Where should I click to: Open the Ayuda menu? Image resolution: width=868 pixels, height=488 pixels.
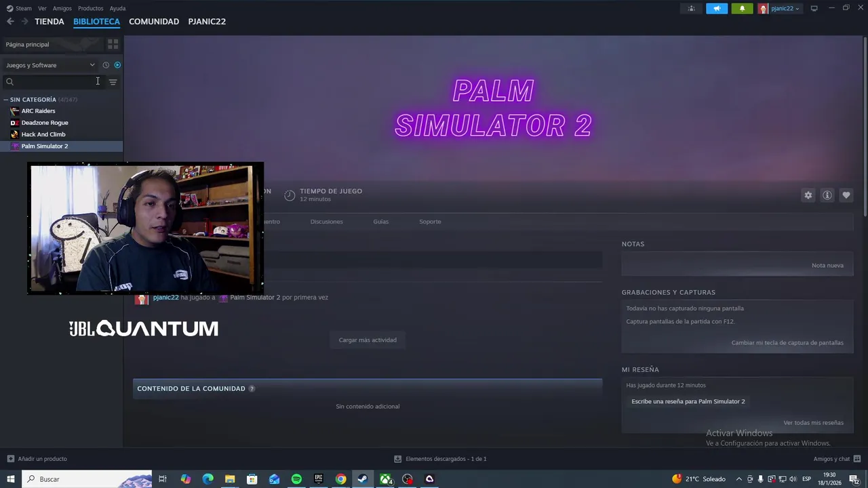117,9
